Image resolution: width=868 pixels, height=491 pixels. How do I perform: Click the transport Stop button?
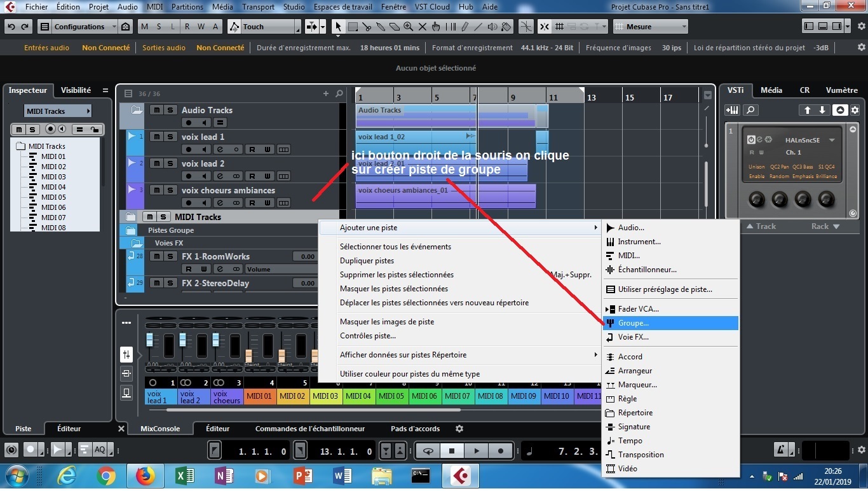coord(452,451)
